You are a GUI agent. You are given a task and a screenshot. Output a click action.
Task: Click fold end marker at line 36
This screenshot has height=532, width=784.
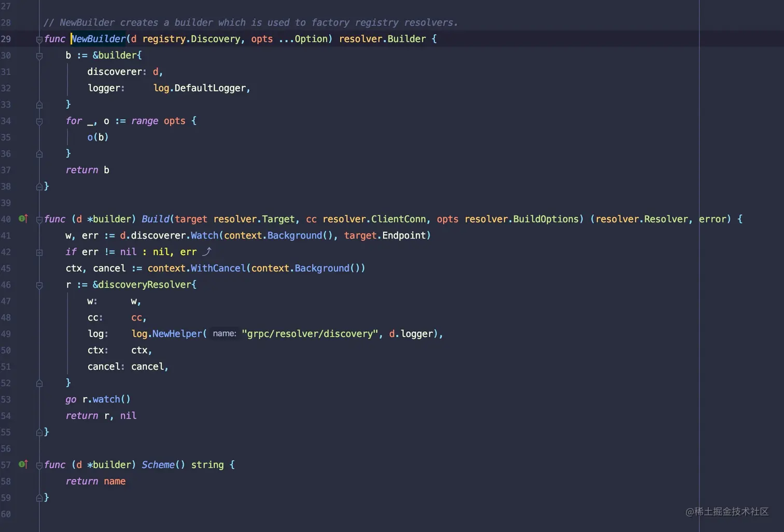point(39,154)
